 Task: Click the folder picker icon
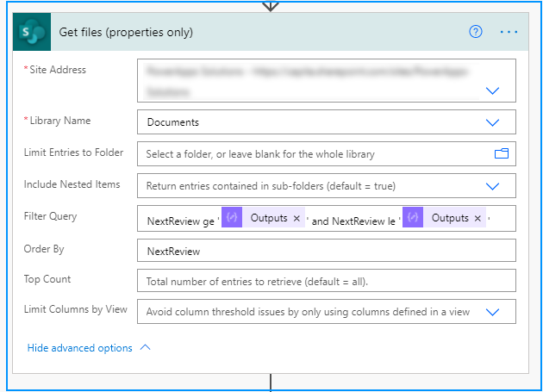(501, 154)
